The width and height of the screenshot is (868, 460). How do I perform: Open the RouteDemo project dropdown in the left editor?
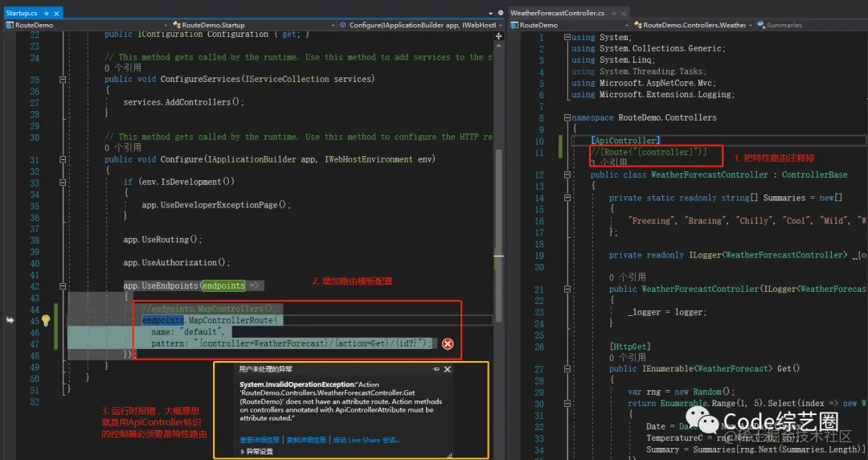click(x=165, y=25)
